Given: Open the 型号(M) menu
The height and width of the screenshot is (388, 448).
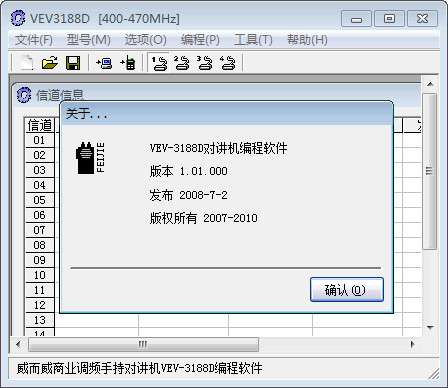Looking at the screenshot, I should click(x=88, y=40).
